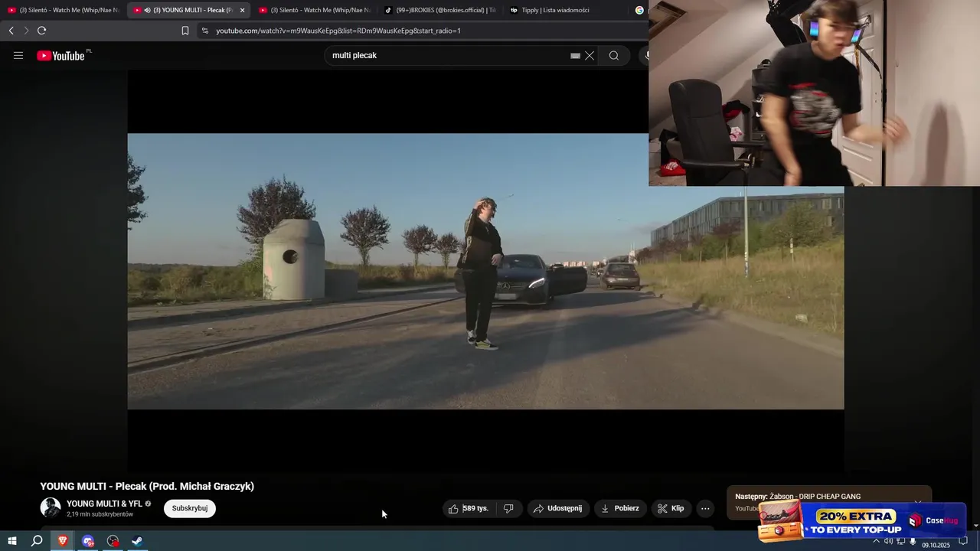The width and height of the screenshot is (980, 551).
Task: Open more actions three-dot menu
Action: (x=705, y=508)
